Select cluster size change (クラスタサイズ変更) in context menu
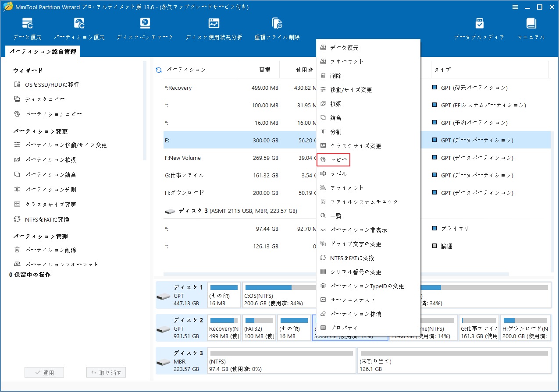559x392 pixels. (368, 146)
